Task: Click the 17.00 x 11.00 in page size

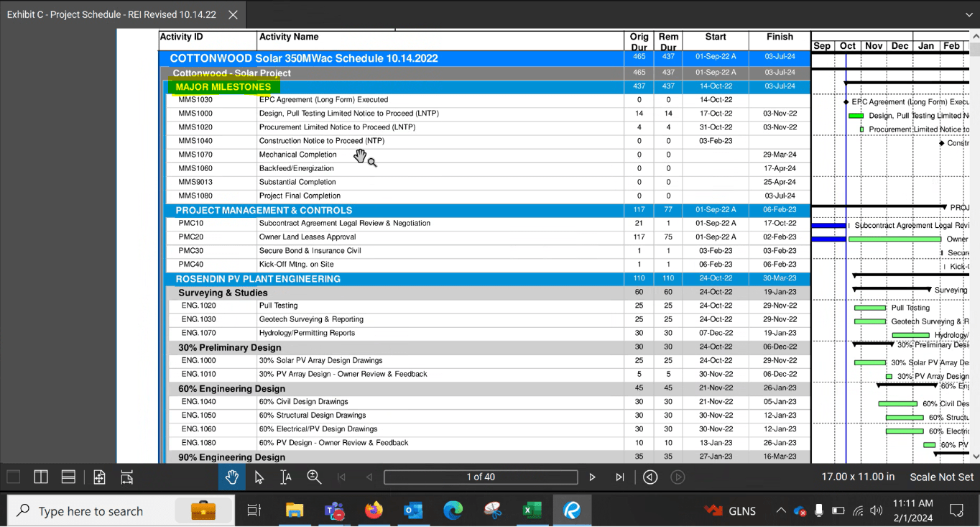Action: 858,477
